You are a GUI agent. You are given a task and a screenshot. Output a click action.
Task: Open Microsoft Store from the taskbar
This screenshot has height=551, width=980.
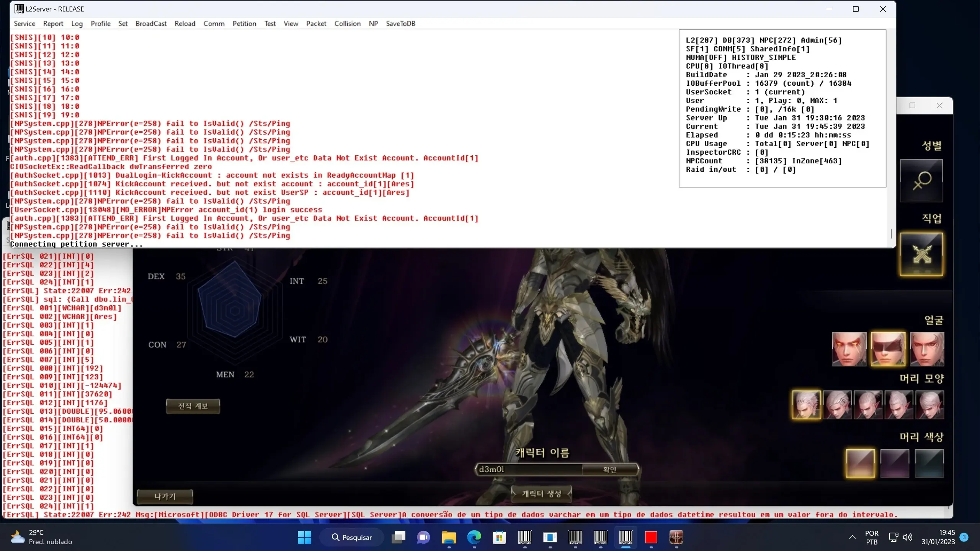[x=499, y=538]
